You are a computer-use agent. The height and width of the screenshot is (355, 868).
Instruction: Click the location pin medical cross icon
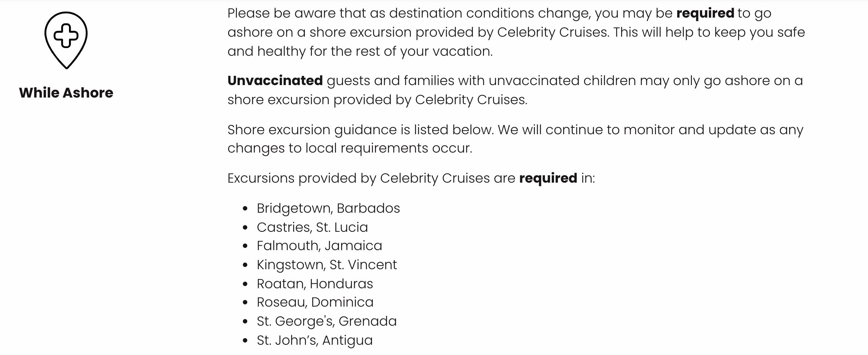point(66,40)
